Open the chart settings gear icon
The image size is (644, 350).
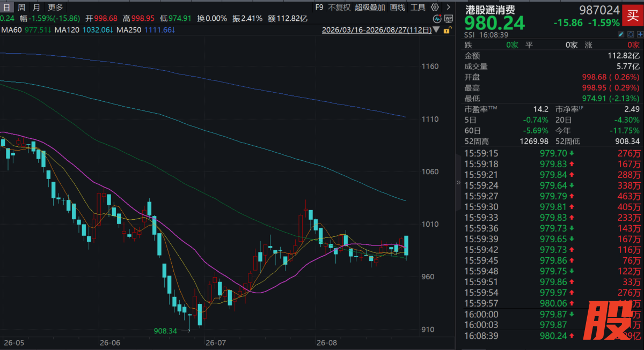click(435, 8)
